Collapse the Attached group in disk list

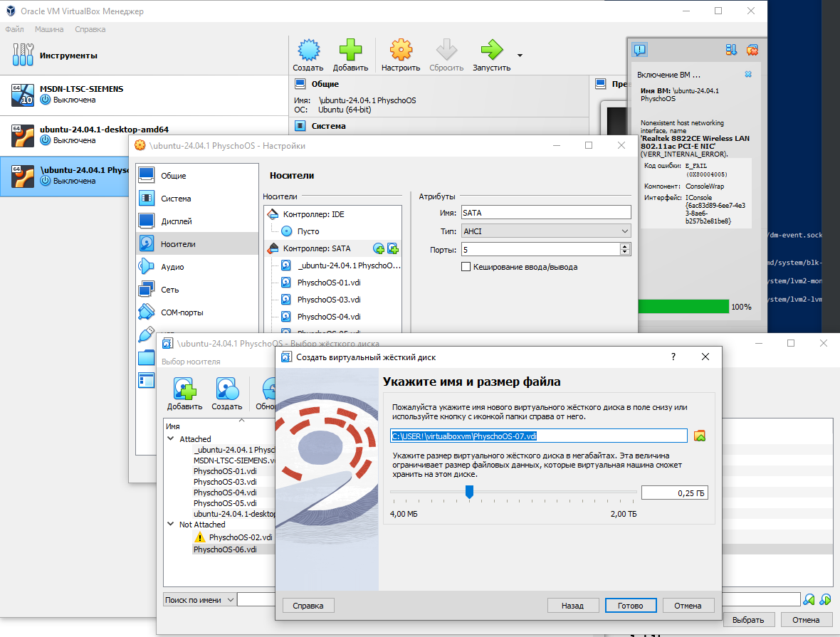click(171, 438)
